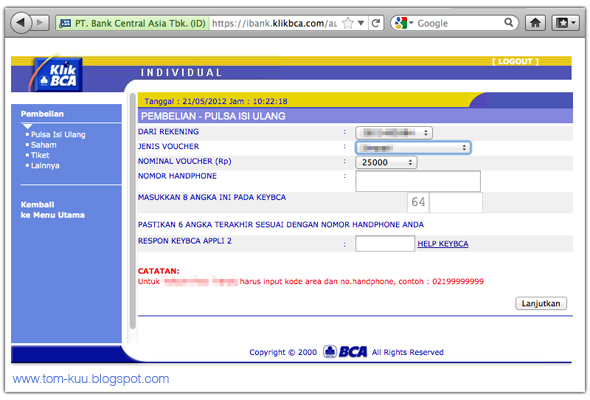This screenshot has width=590, height=400.
Task: Open the JENIS VOUCHER dropdown
Action: 413,148
